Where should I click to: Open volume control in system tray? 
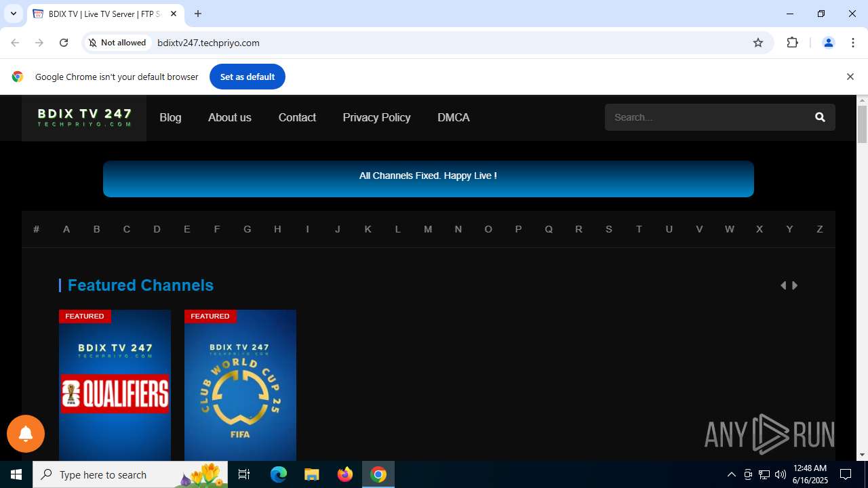point(781,474)
